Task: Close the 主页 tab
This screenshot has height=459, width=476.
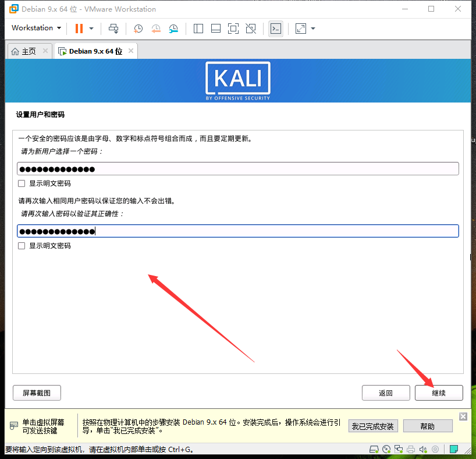Action: (x=45, y=51)
